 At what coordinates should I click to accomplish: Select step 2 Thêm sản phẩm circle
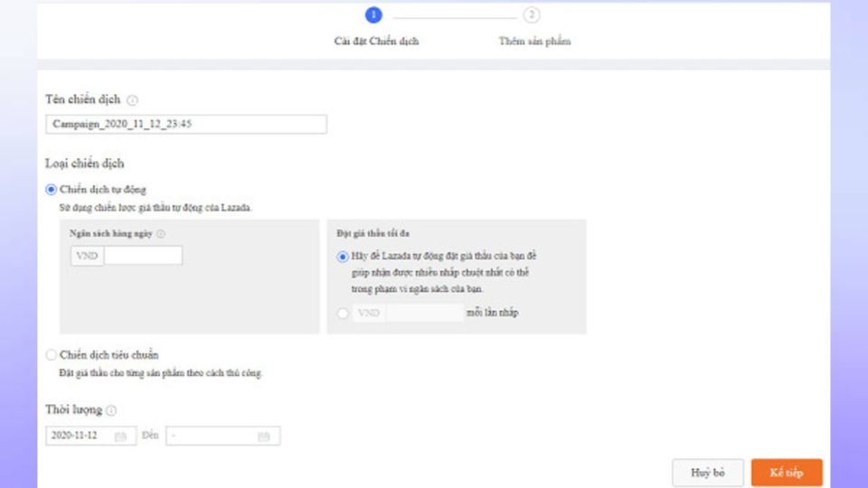tap(532, 15)
